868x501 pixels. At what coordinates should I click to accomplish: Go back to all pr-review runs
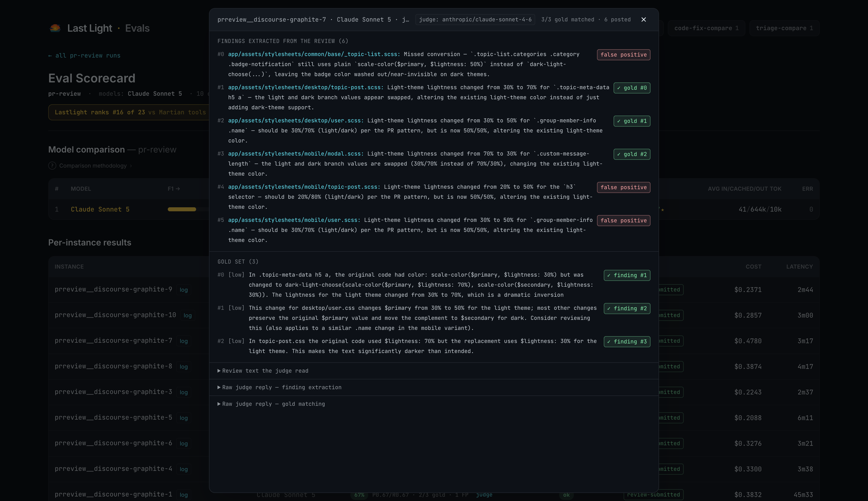(84, 55)
